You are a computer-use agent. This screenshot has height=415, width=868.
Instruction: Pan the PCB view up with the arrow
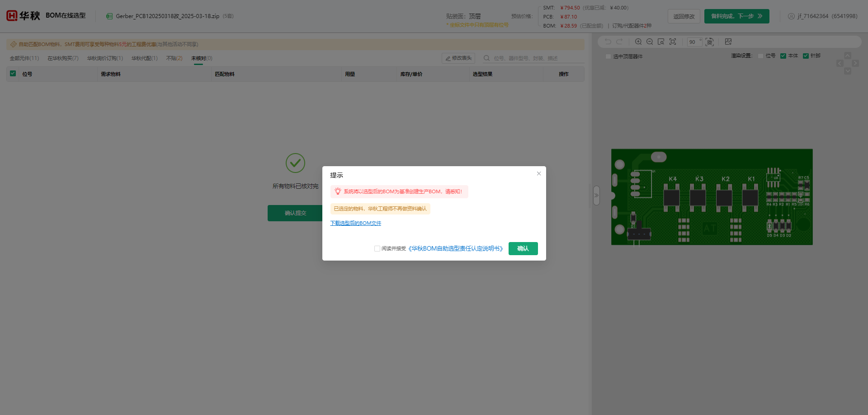point(848,56)
